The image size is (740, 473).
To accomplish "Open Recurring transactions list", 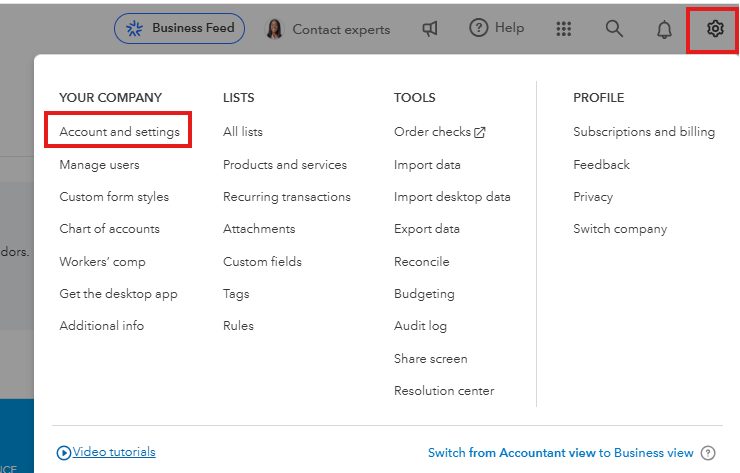I will click(x=287, y=197).
